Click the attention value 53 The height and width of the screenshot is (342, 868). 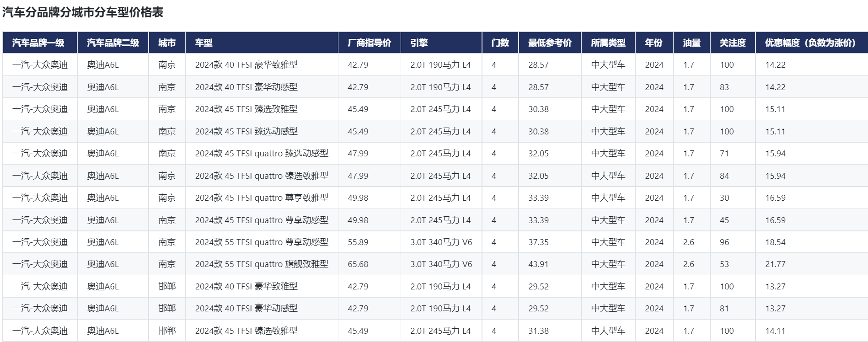click(724, 264)
